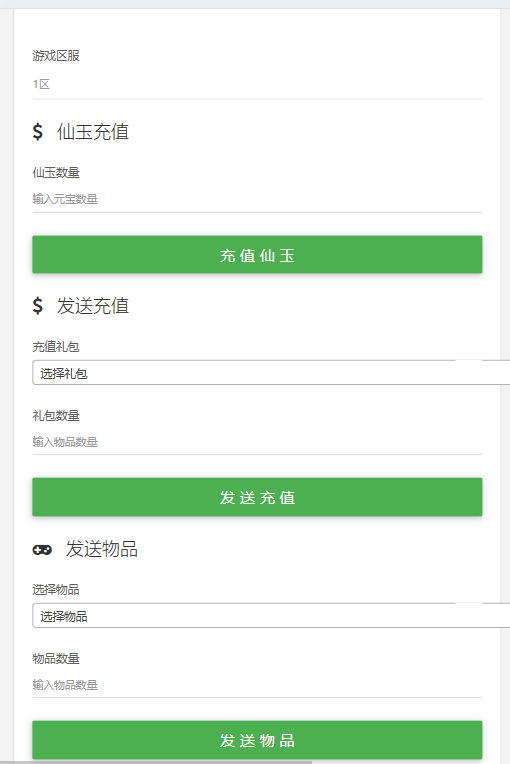This screenshot has width=510, height=764.
Task: Click the dollar icon beside 仙玉充值
Action: 38,132
